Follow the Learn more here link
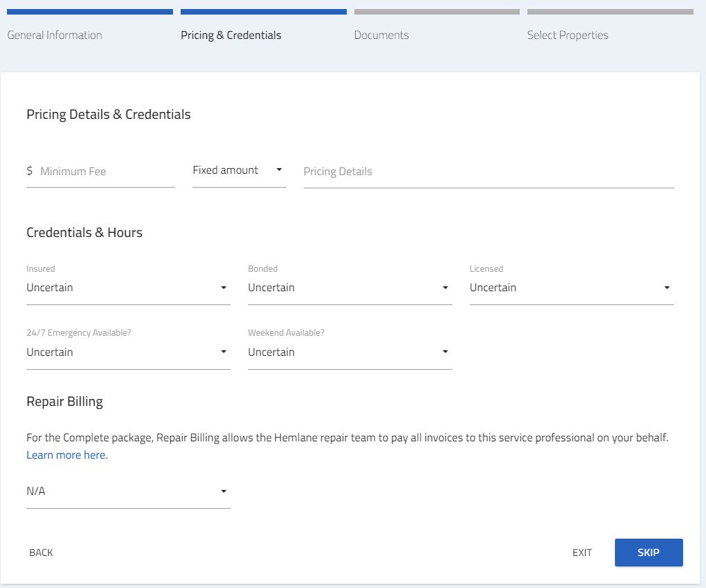The width and height of the screenshot is (706, 588). click(67, 455)
